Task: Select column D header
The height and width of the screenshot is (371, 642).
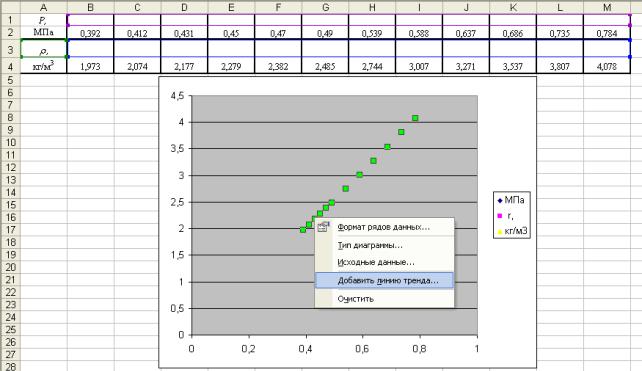Action: (184, 7)
